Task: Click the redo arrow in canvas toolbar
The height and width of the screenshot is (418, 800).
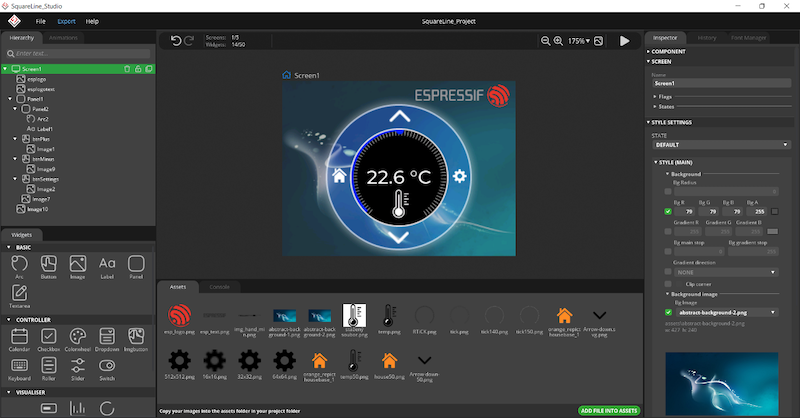Action: coord(190,41)
